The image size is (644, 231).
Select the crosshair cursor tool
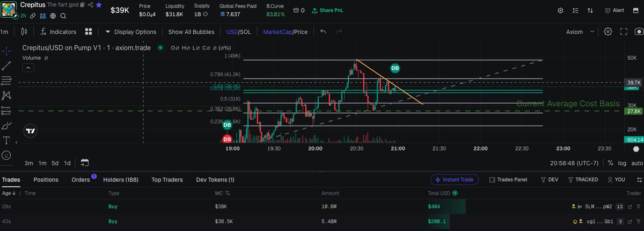pos(6,51)
